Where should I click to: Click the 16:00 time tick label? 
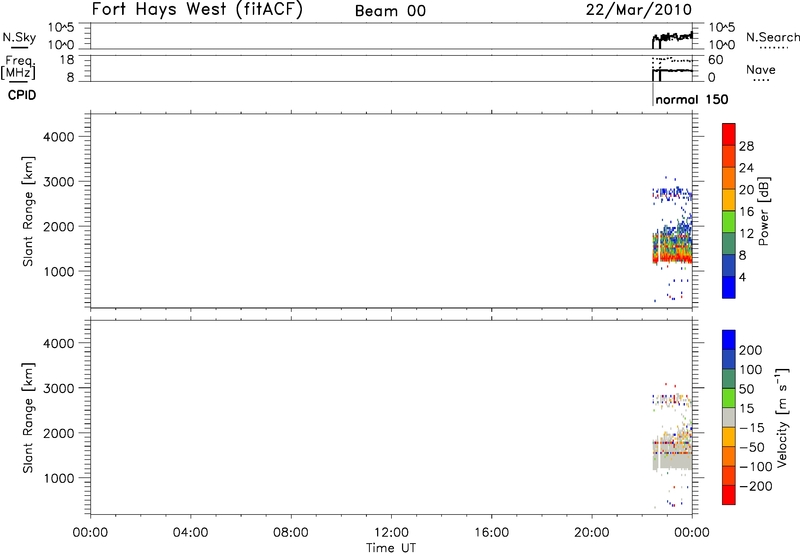tap(491, 533)
